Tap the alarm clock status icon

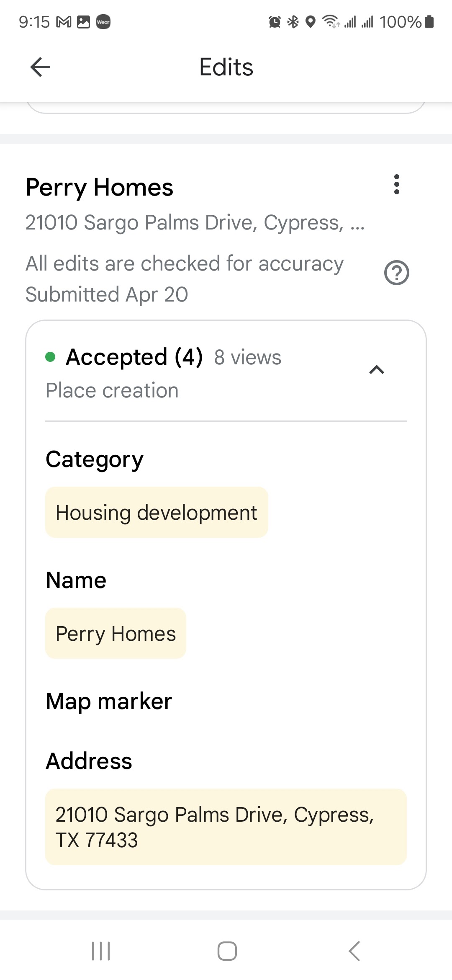point(275,22)
